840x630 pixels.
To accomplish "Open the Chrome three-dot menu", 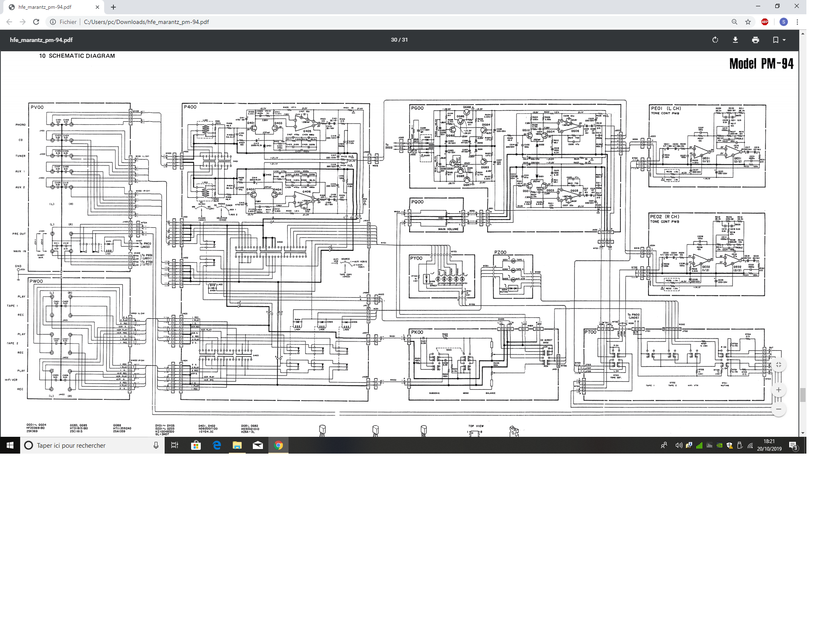I will [797, 22].
